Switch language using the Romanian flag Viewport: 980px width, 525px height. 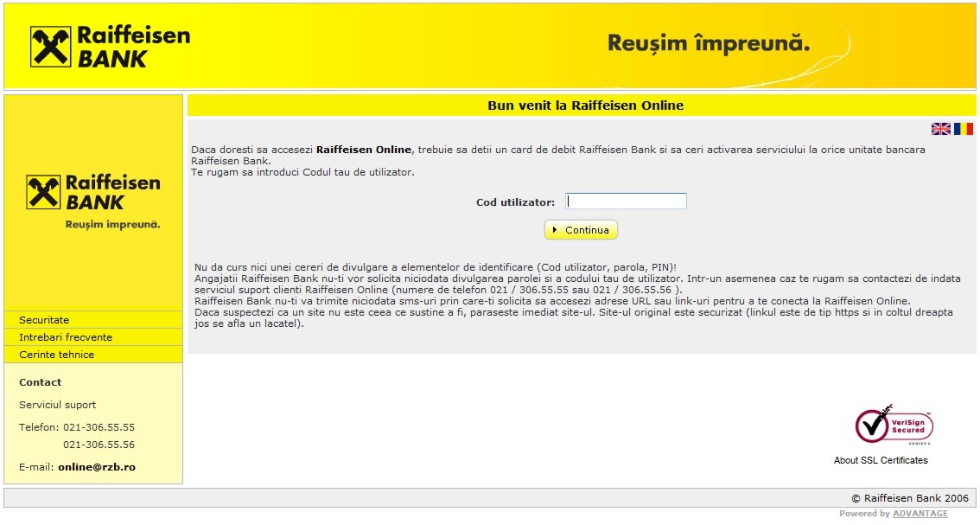coord(963,129)
